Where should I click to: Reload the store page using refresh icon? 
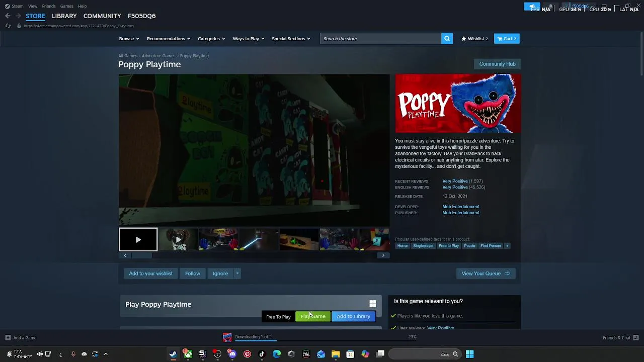coord(8,26)
